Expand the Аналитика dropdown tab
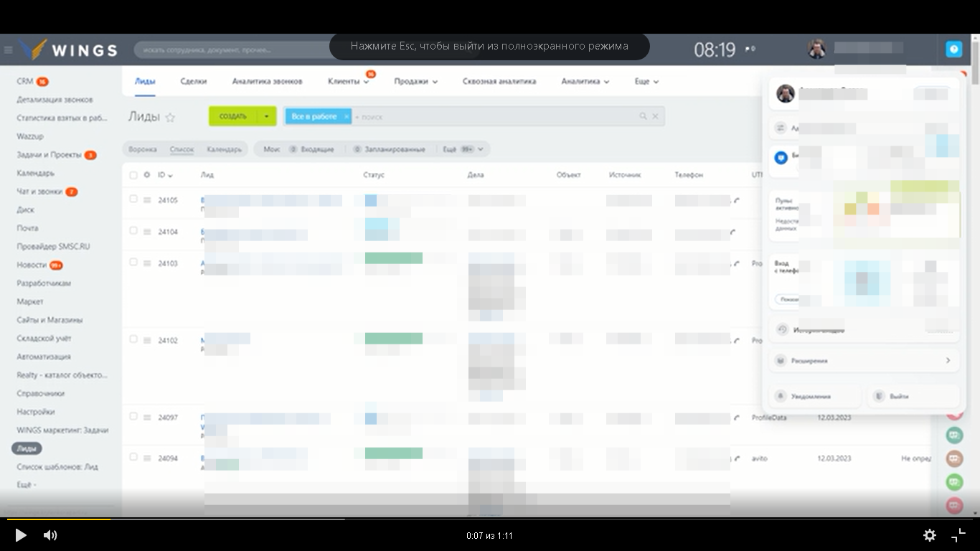The height and width of the screenshot is (551, 980). tap(585, 82)
